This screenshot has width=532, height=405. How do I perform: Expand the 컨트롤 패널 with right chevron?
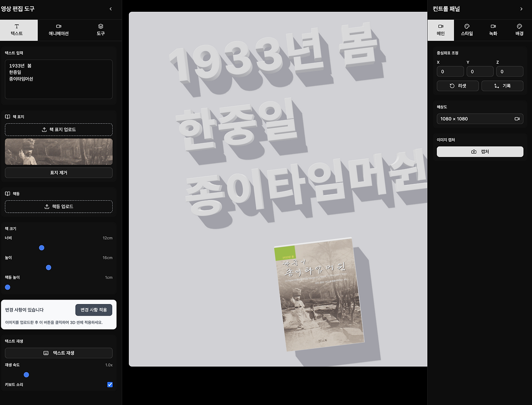tap(522, 8)
